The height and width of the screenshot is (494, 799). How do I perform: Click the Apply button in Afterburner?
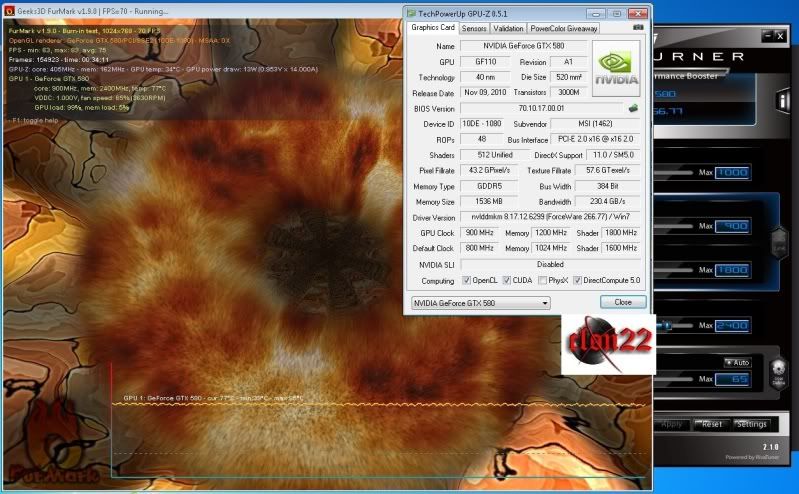pos(671,424)
